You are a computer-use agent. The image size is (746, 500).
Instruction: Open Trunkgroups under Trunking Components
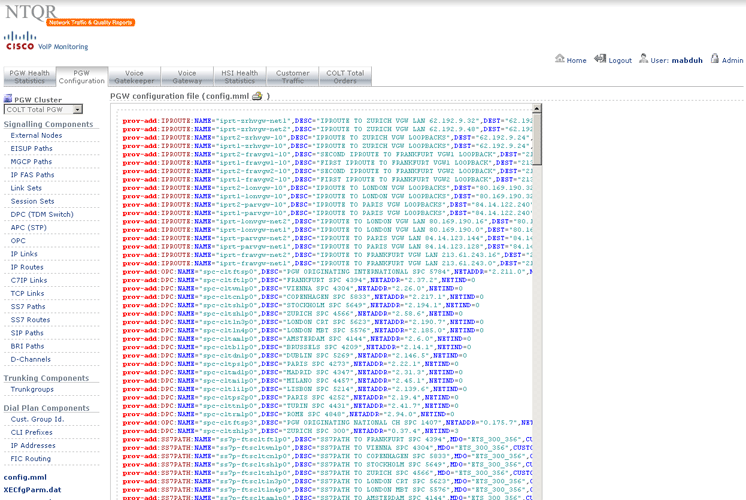[32, 389]
